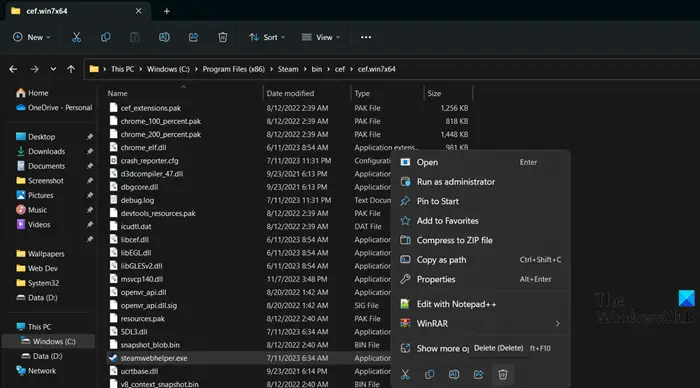
Task: Go back with the left arrow button
Action: coord(13,69)
